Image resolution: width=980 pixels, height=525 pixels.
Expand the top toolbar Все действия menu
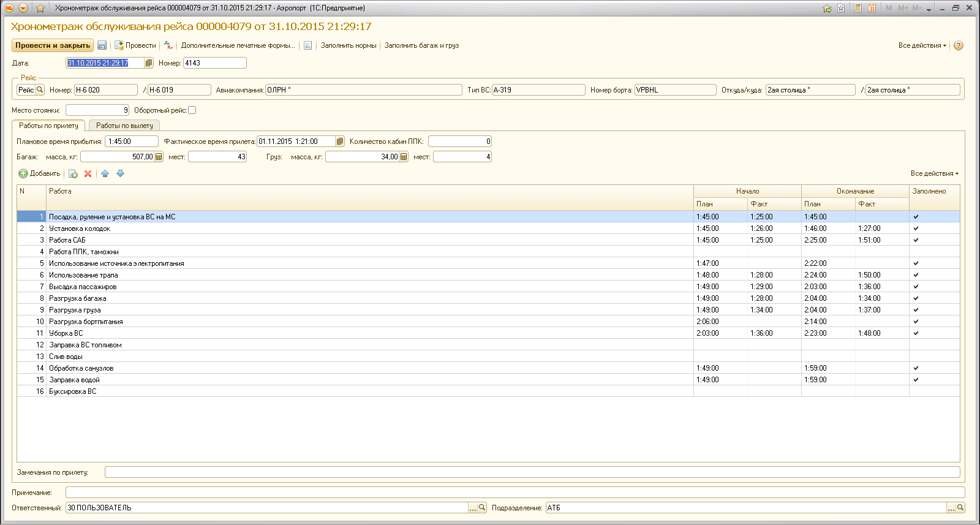click(x=922, y=45)
